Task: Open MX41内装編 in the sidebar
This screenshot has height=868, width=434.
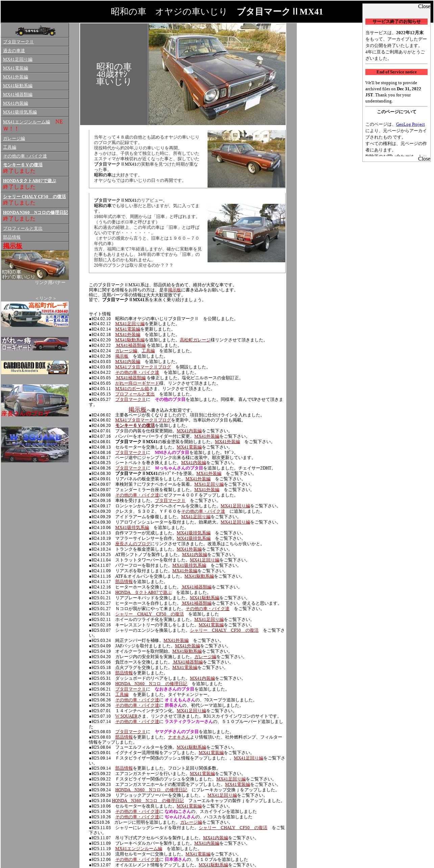Action: click(16, 103)
